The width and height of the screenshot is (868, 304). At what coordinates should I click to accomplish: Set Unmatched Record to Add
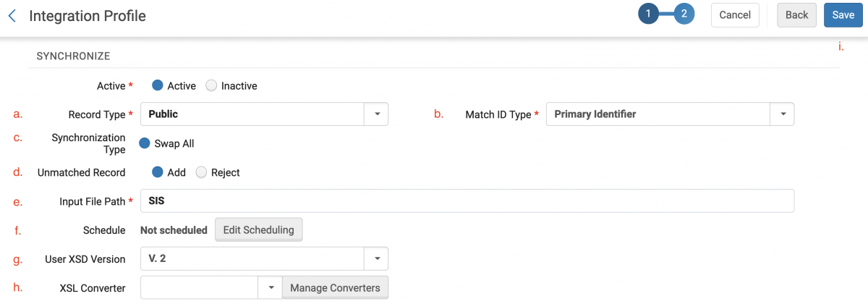point(157,172)
